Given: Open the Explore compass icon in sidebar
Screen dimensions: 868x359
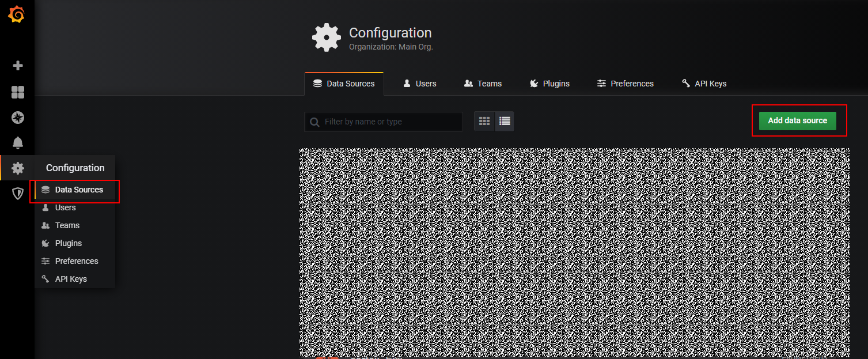Looking at the screenshot, I should 18,118.
